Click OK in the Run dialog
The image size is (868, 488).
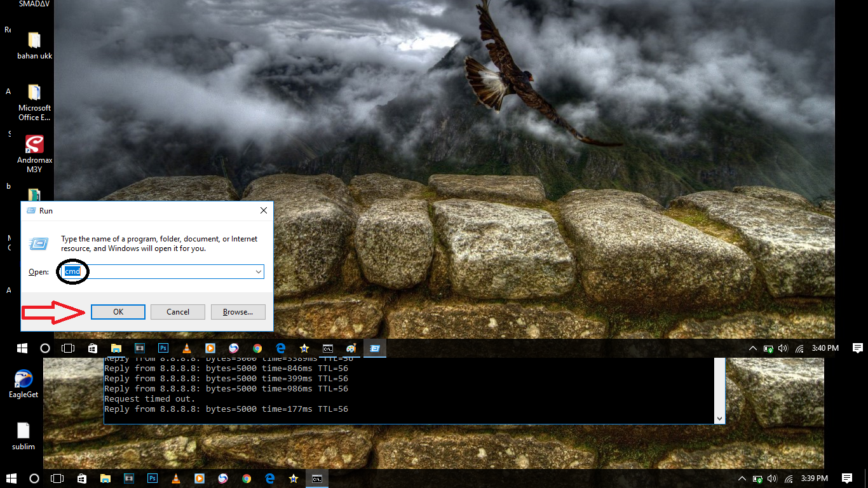point(118,311)
